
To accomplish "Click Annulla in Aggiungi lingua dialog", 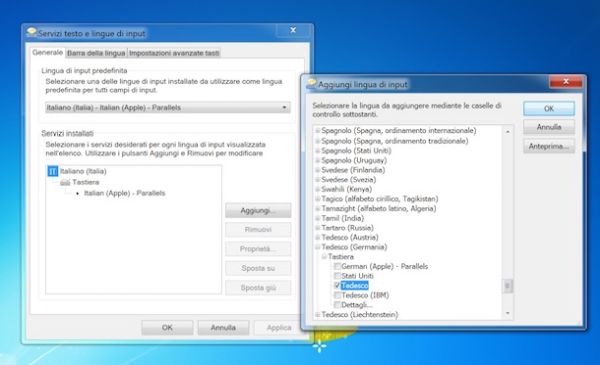I will click(x=549, y=127).
